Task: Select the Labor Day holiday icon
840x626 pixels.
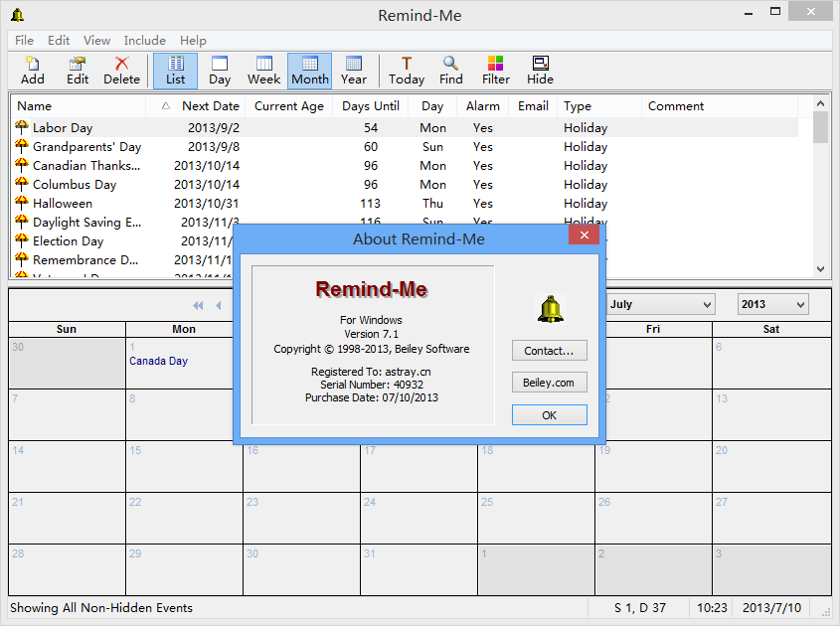Action: [x=22, y=127]
